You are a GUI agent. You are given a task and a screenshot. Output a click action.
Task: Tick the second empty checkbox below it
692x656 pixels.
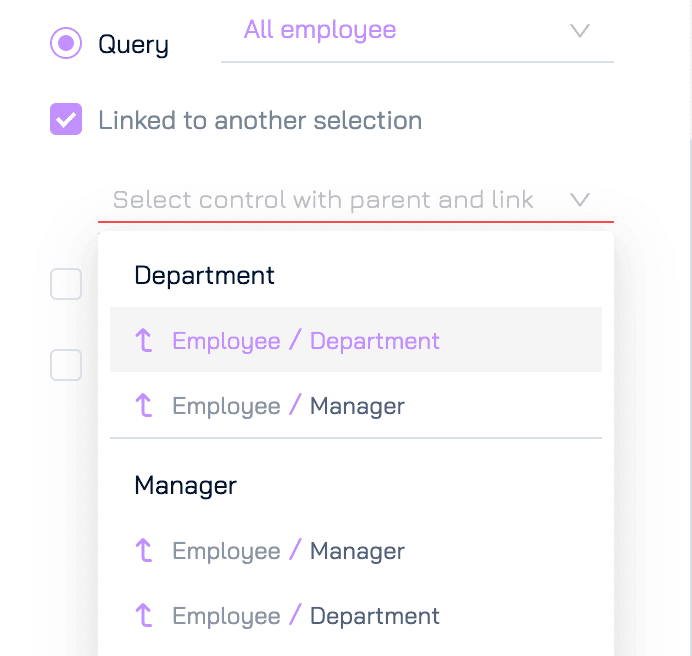(66, 365)
